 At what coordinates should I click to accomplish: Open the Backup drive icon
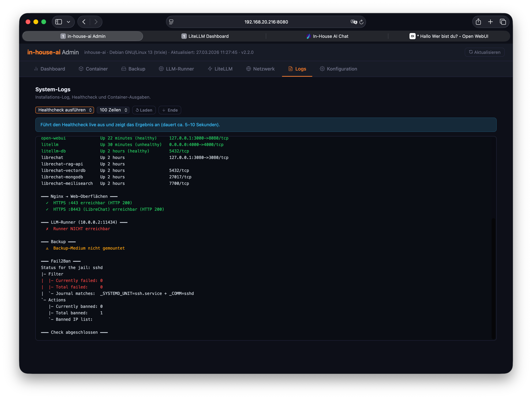point(124,69)
